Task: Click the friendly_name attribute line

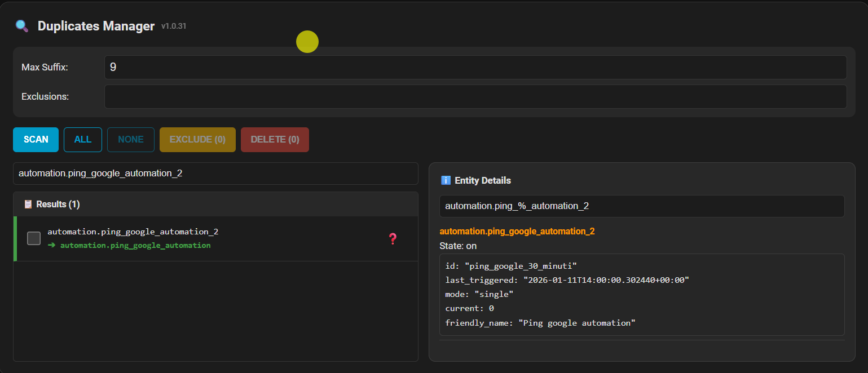Action: tap(540, 323)
